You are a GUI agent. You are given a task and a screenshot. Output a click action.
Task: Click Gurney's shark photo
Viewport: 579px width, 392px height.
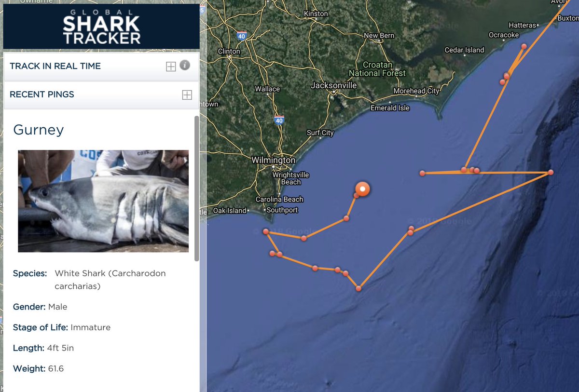(x=103, y=201)
